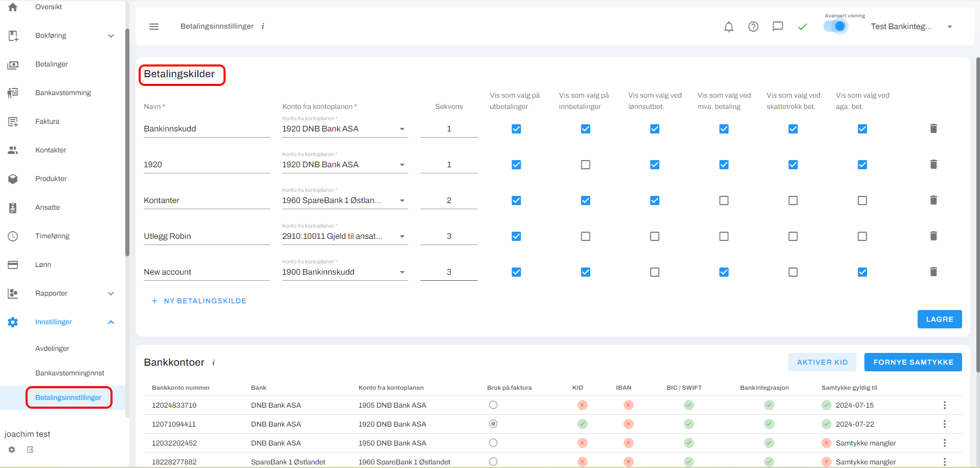Open the Test Bankinteg... company dropdown
The image size is (980, 468).
click(911, 27)
